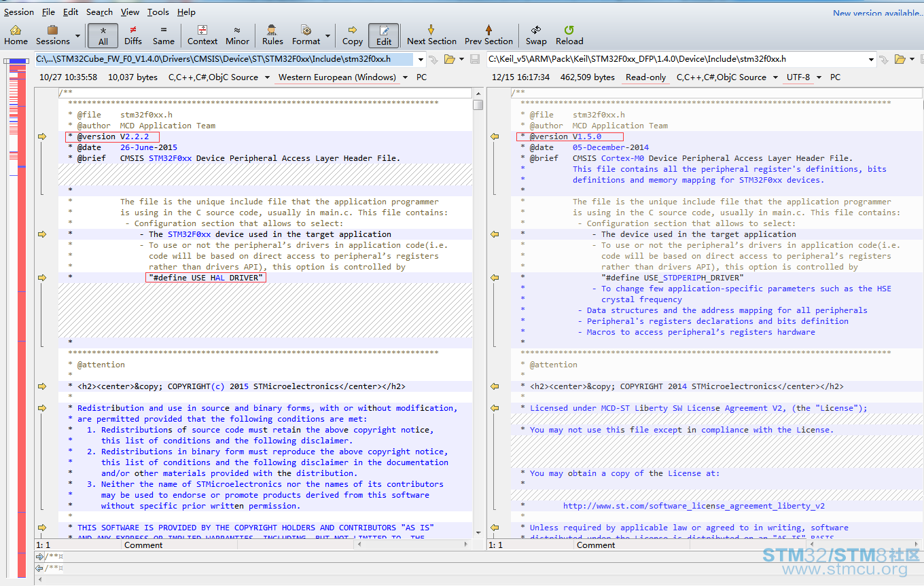
Task: Toggle the Minor differences option
Action: (x=237, y=35)
